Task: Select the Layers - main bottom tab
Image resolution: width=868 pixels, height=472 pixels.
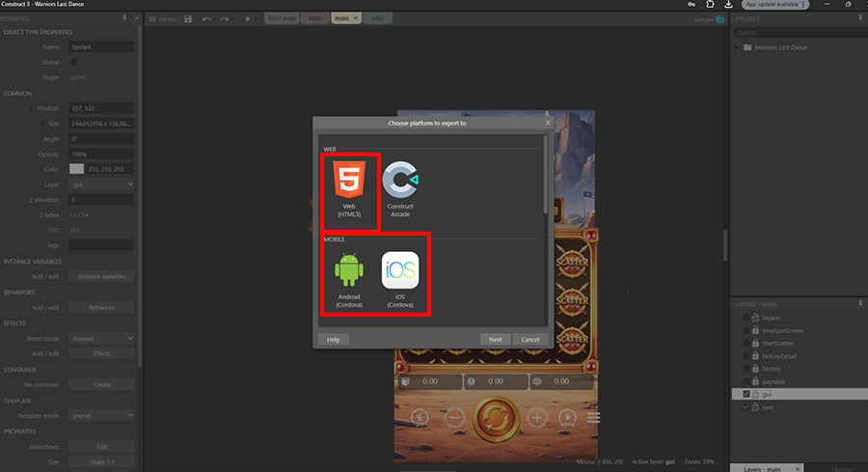Action: pyautogui.click(x=762, y=469)
